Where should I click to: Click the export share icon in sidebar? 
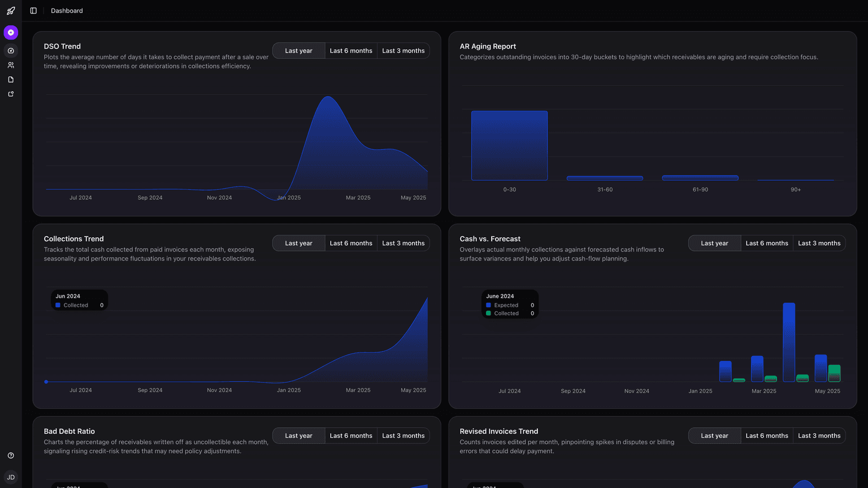click(x=10, y=94)
